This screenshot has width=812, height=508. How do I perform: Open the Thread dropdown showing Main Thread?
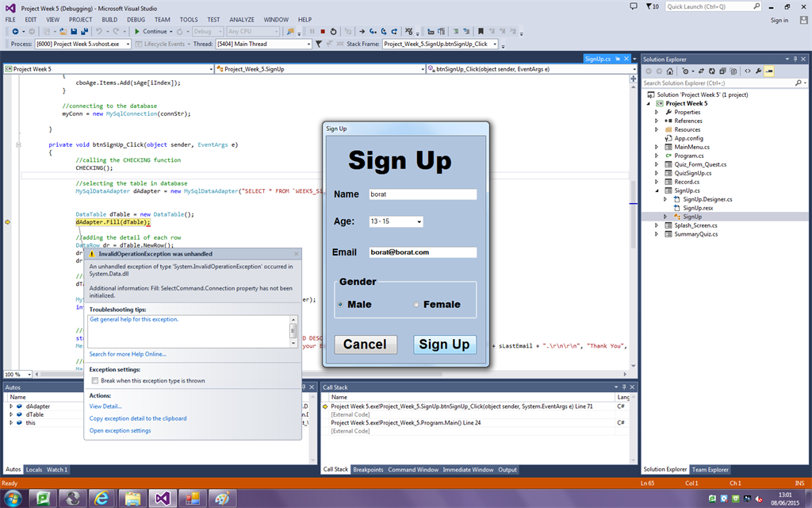click(308, 44)
